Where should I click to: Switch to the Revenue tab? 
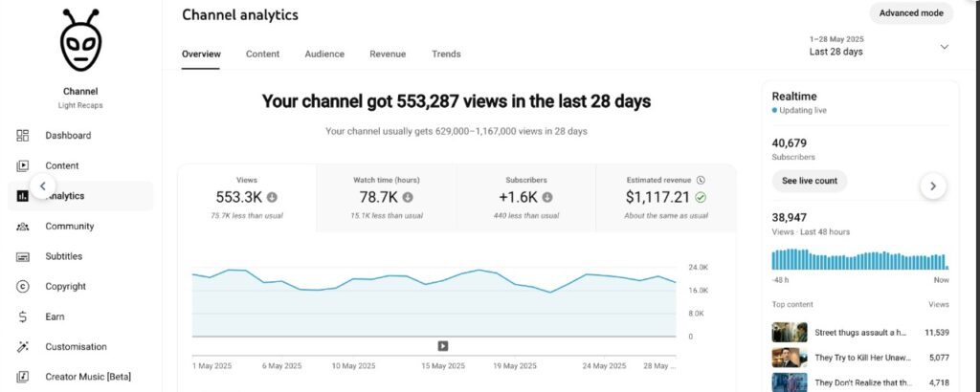388,54
